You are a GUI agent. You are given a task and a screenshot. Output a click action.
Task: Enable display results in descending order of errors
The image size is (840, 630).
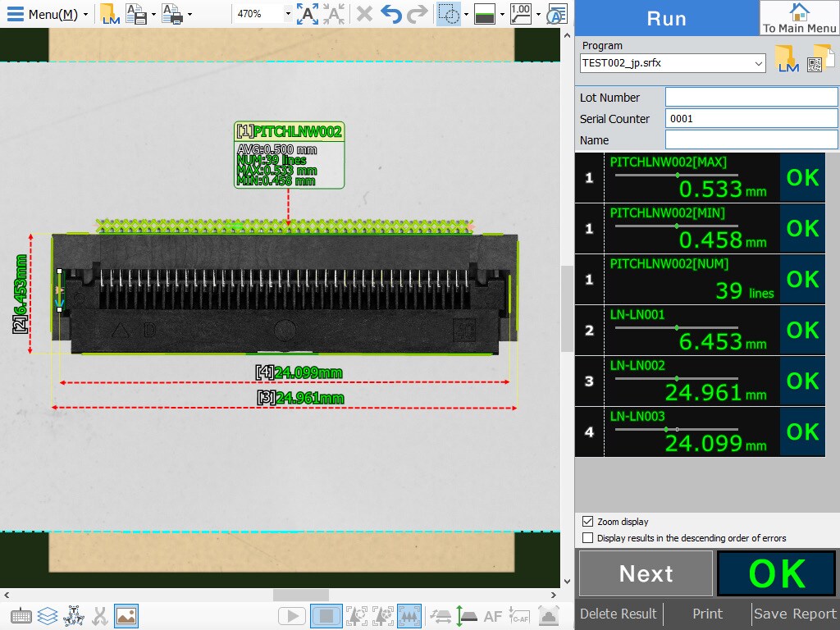(587, 538)
